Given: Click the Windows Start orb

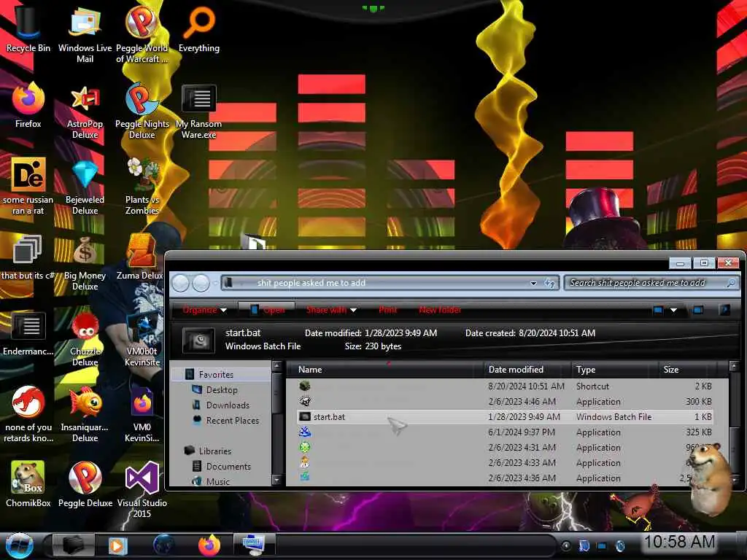Looking at the screenshot, I should pyautogui.click(x=18, y=545).
